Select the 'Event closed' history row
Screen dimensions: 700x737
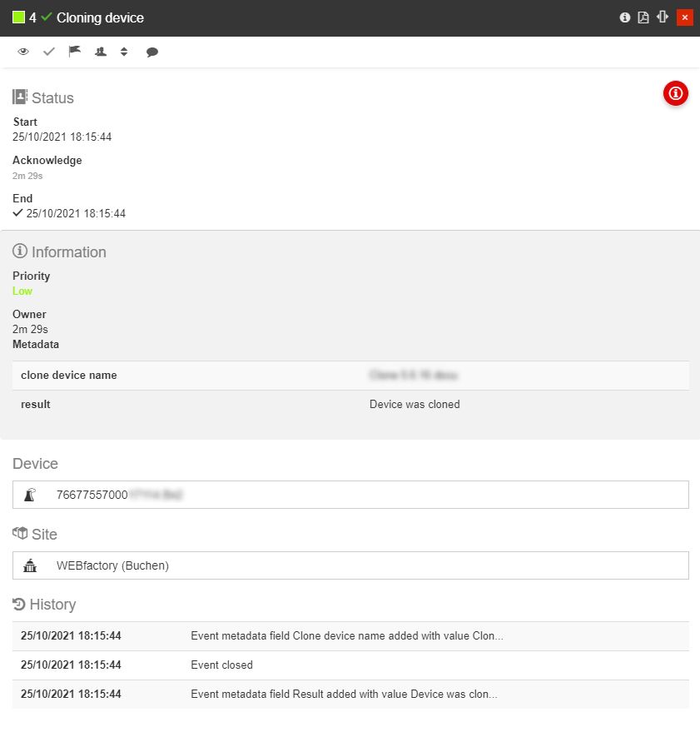(350, 665)
